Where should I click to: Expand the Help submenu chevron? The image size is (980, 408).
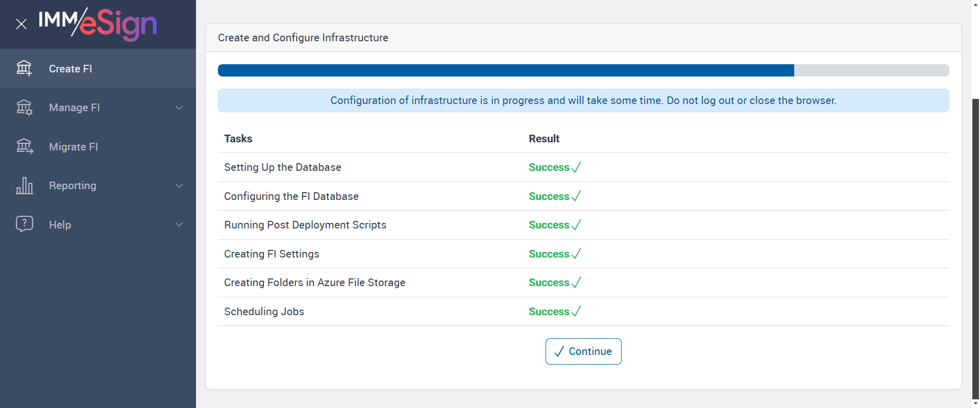[179, 224]
